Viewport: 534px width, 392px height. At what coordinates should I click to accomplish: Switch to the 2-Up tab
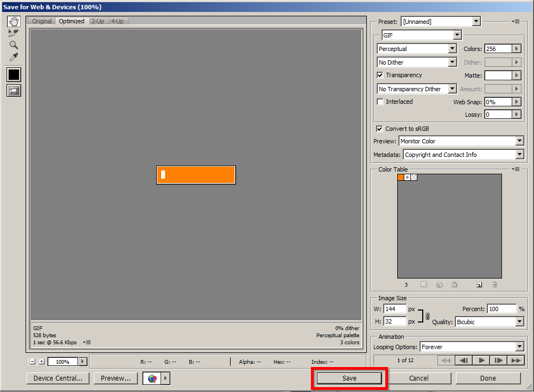(x=98, y=21)
